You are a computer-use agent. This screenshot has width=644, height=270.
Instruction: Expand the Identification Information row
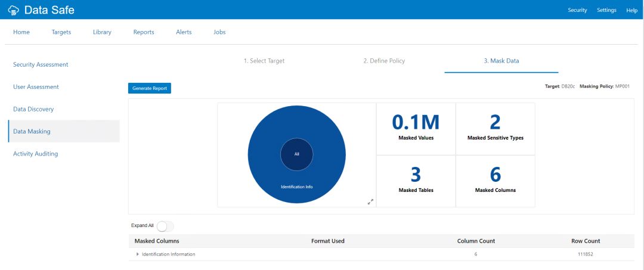click(138, 255)
